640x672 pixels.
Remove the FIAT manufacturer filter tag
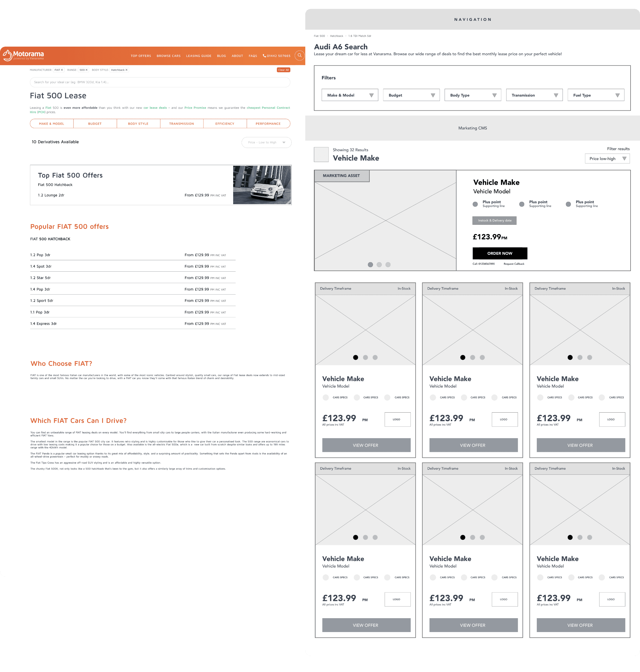pyautogui.click(x=62, y=70)
